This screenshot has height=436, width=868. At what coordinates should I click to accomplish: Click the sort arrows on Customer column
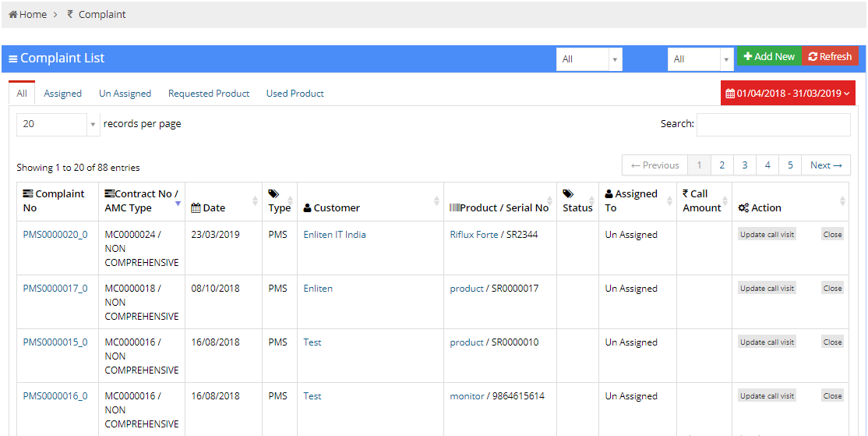[x=436, y=201]
